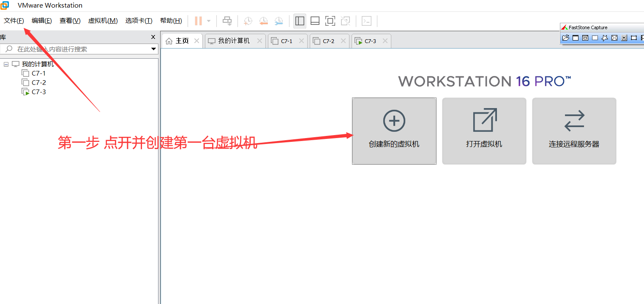This screenshot has height=304, width=644.
Task: Open the 编辑(E) menu
Action: point(42,21)
